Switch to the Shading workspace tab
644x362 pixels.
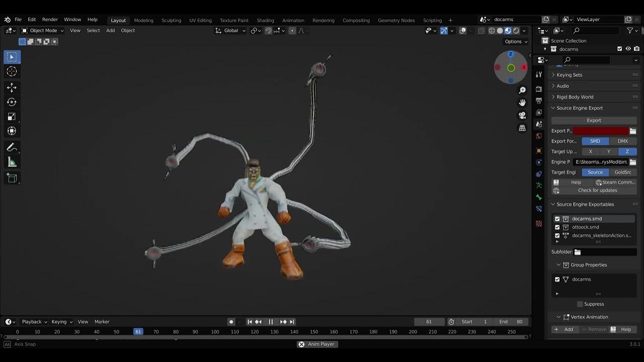click(x=265, y=20)
